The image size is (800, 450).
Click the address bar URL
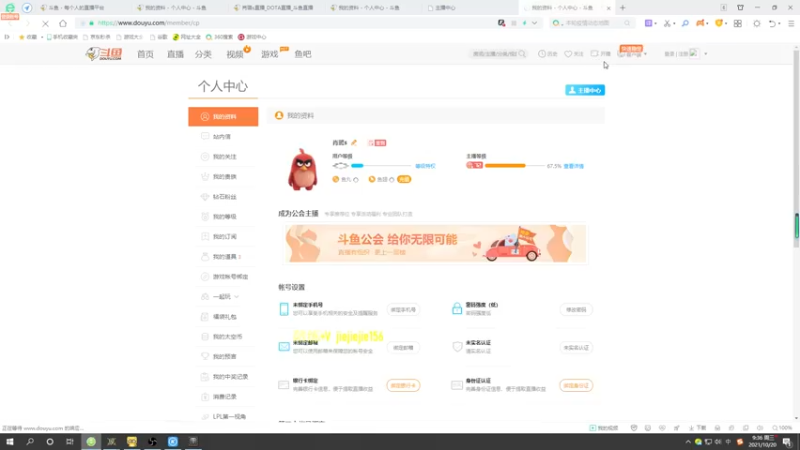[x=148, y=23]
